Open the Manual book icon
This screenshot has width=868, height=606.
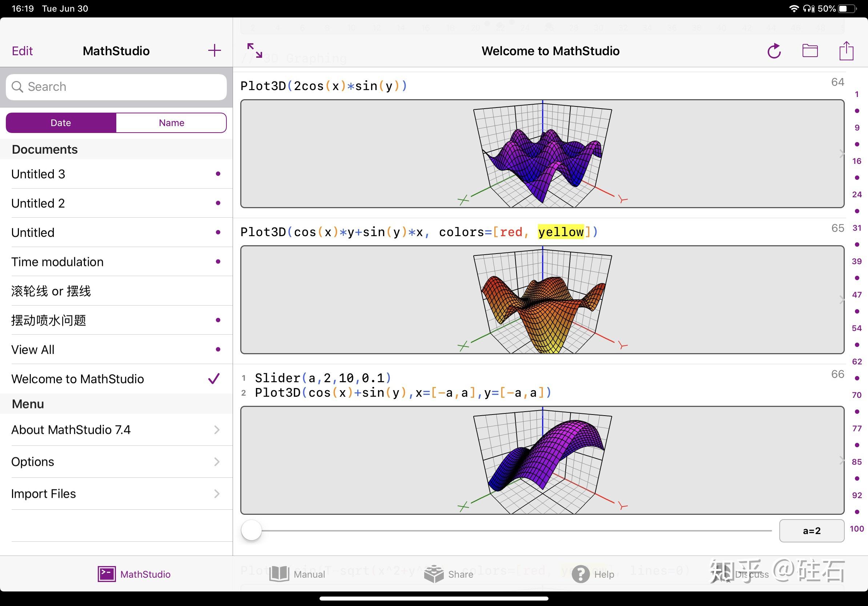(279, 574)
